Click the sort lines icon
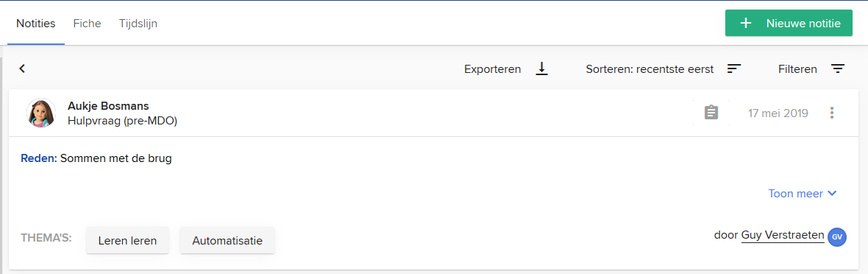The image size is (868, 274). (x=734, y=68)
